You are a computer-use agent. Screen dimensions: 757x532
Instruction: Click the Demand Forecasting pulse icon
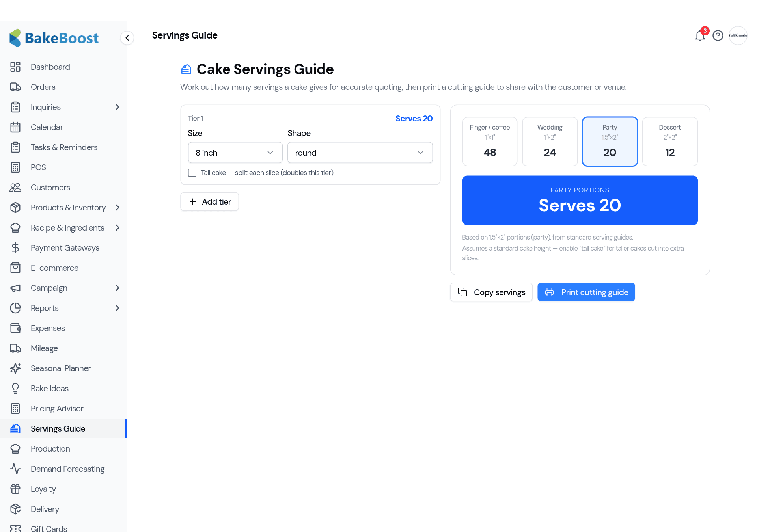pyautogui.click(x=15, y=469)
